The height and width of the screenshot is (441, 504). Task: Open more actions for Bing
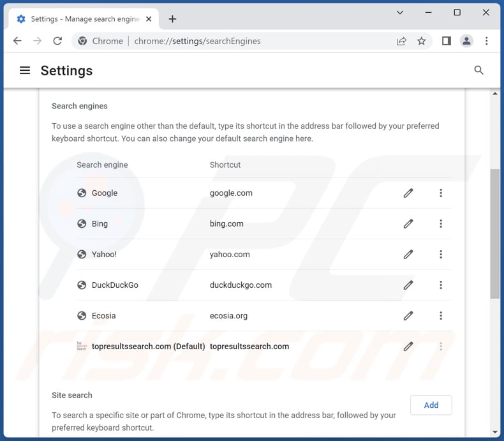coord(441,223)
